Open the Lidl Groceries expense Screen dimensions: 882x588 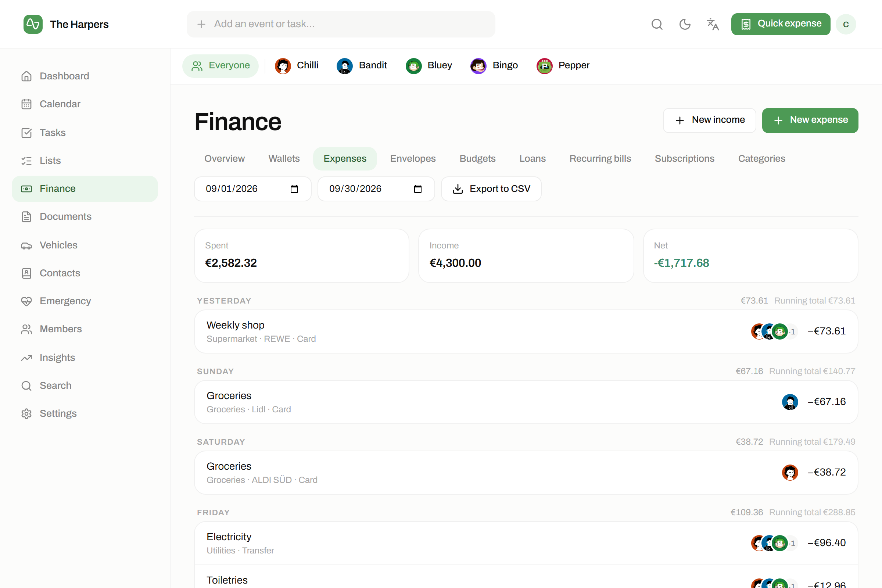(526, 402)
